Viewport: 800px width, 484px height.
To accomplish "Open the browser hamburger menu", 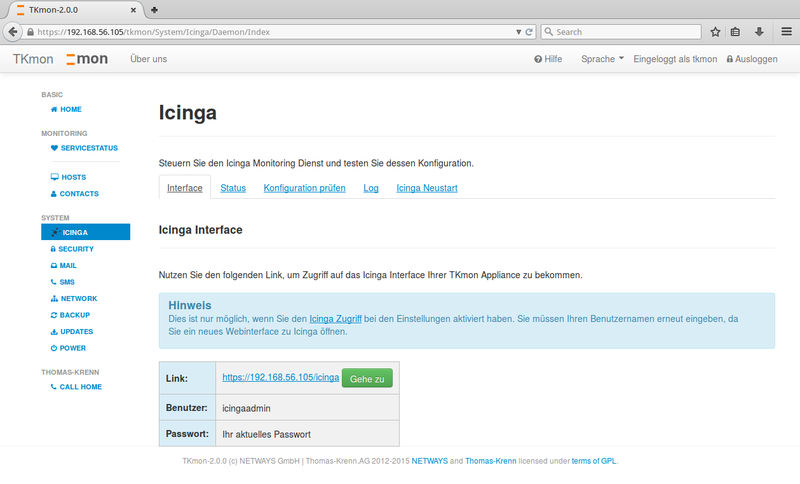I will pyautogui.click(x=786, y=32).
